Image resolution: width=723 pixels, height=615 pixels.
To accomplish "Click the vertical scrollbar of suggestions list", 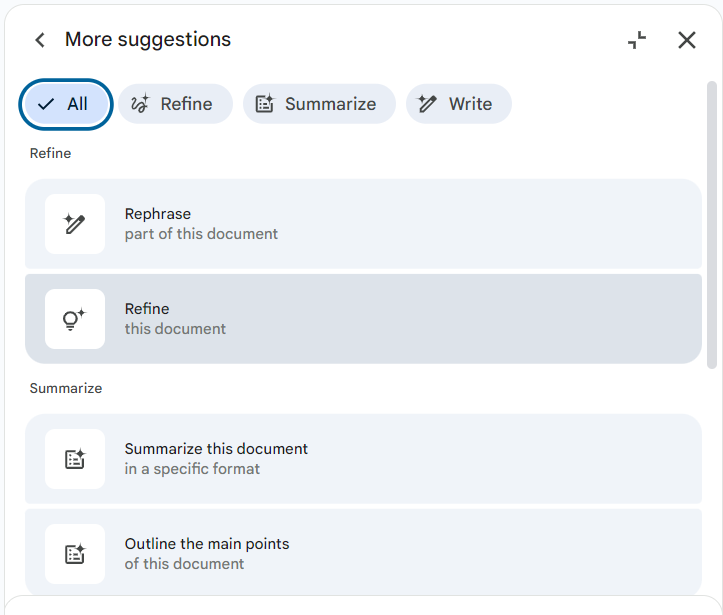I will tap(712, 225).
